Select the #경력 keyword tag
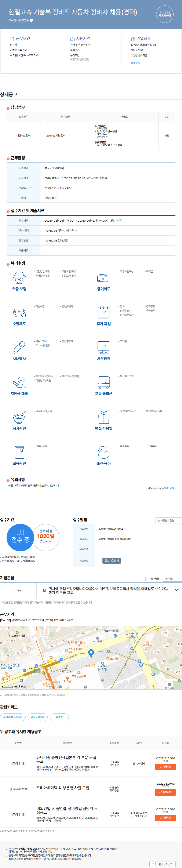182x868 pixels. (59, 717)
